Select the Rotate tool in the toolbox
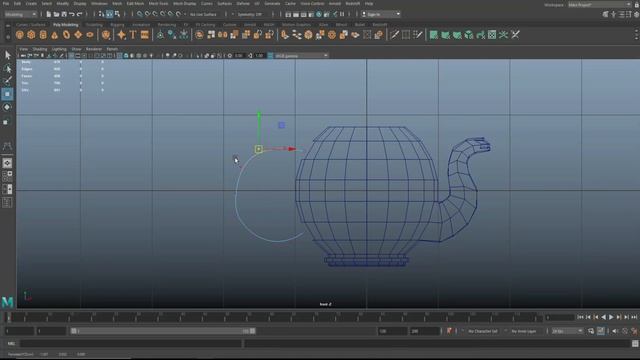 [7, 107]
